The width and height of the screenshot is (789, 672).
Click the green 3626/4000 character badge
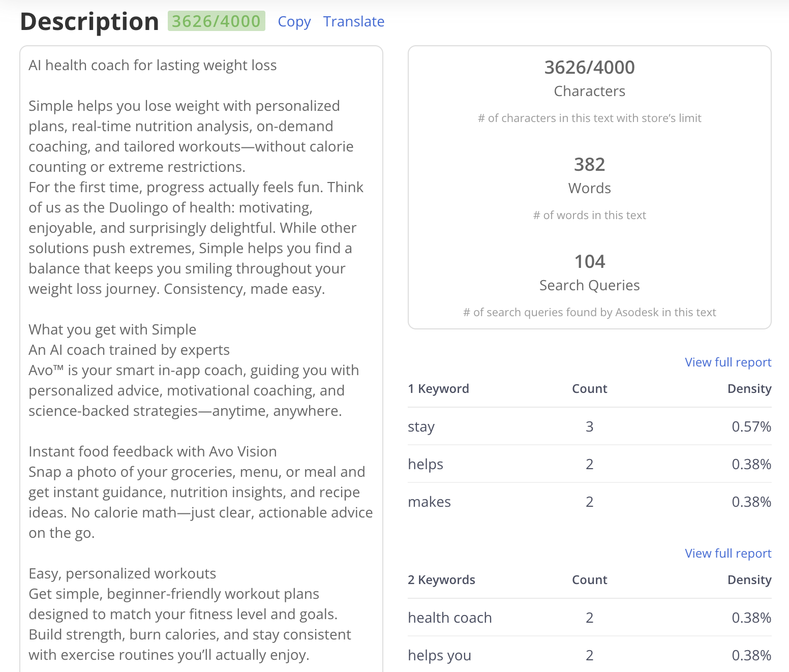216,21
